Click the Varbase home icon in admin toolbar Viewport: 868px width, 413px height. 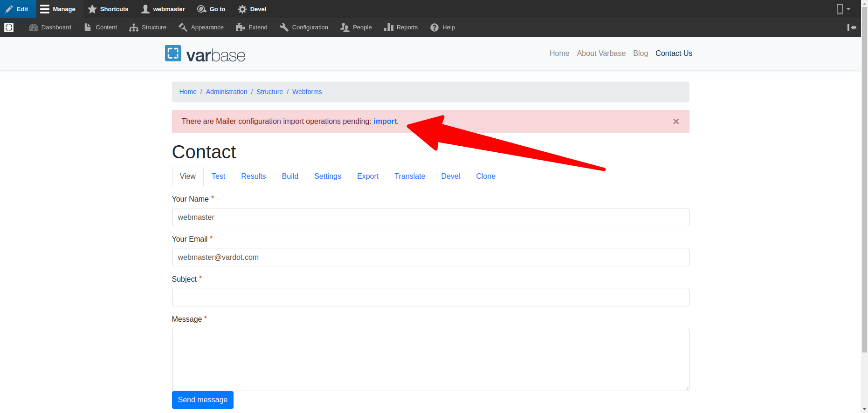pyautogui.click(x=9, y=27)
